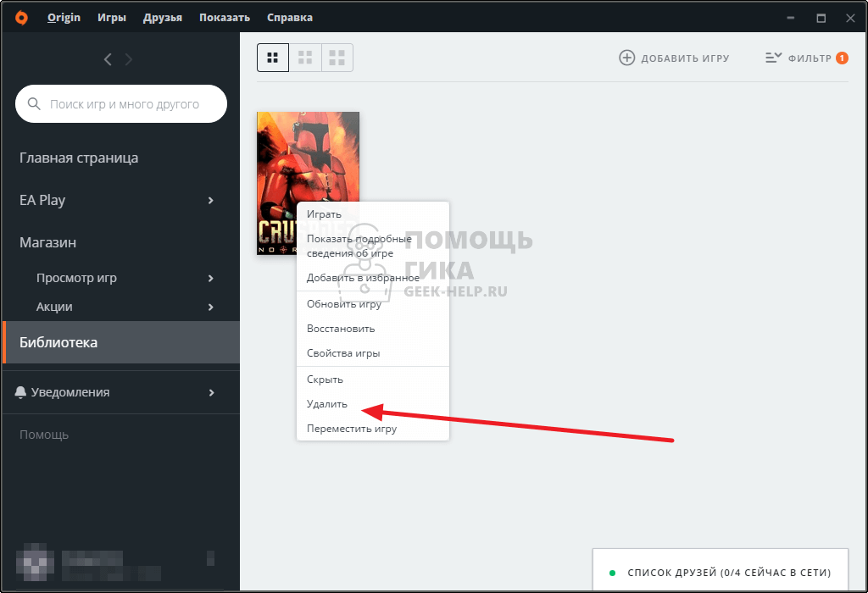Open the Origin menu
The width and height of the screenshot is (868, 593).
(x=64, y=18)
